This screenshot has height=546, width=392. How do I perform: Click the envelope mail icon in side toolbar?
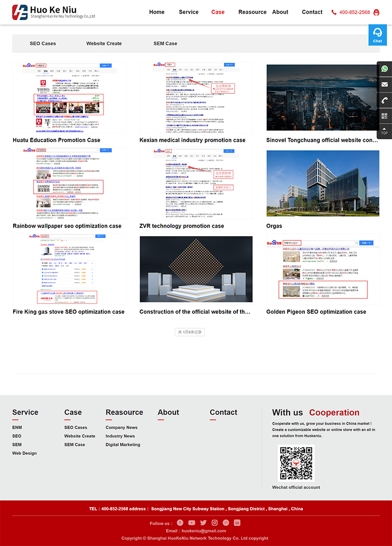[384, 84]
